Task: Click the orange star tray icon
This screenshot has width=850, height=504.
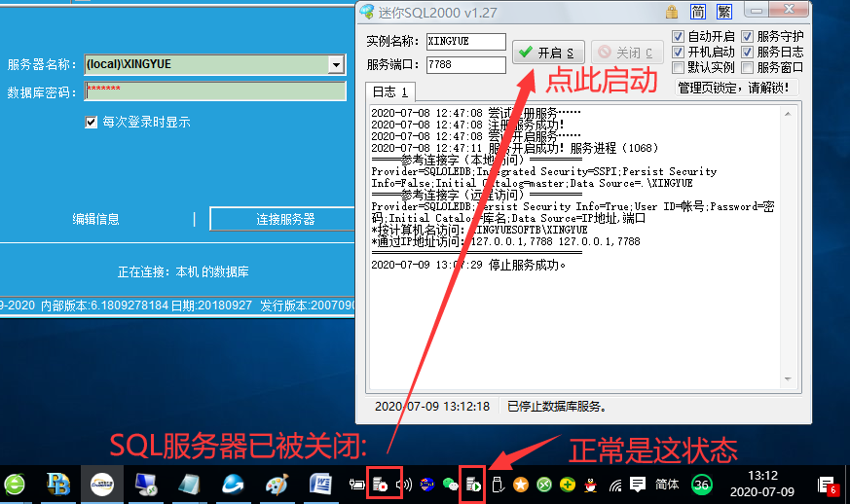Action: (x=520, y=485)
